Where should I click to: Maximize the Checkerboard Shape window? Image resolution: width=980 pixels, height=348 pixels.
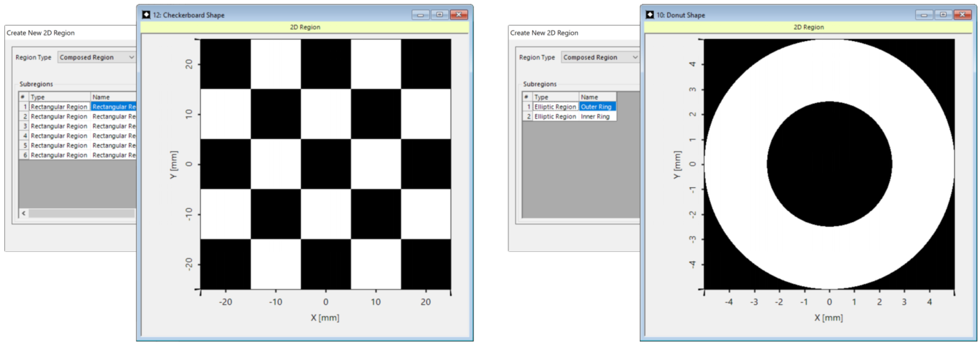(x=439, y=15)
